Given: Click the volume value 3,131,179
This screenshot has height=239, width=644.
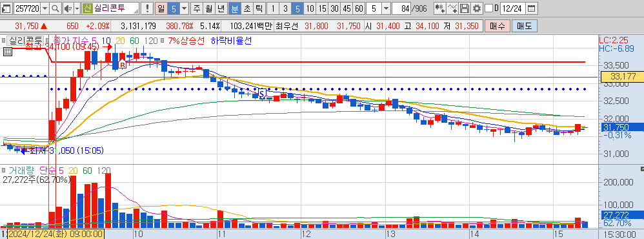Looking at the screenshot, I should tap(138, 26).
